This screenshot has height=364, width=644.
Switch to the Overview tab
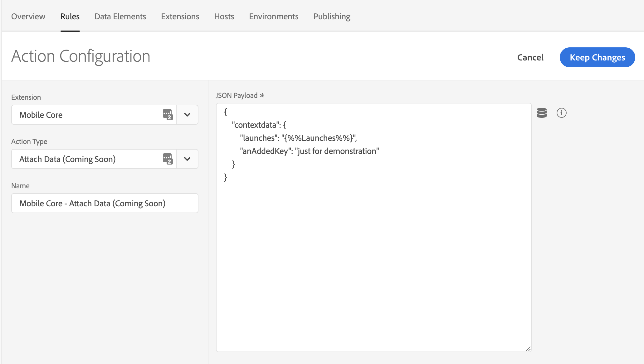[28, 17]
